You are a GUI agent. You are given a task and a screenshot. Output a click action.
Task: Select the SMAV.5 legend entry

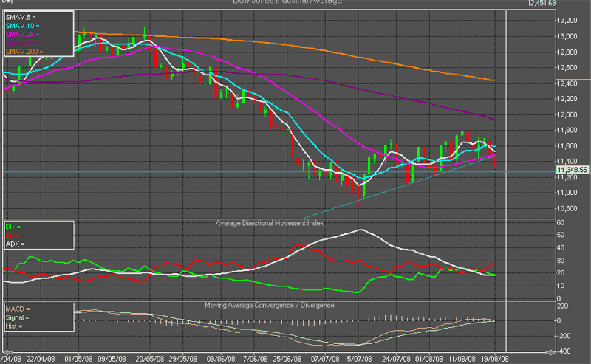[21, 17]
